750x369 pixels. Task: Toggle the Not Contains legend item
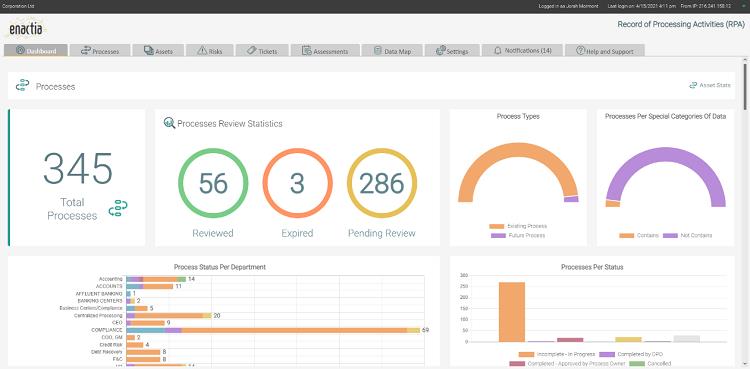tap(687, 235)
